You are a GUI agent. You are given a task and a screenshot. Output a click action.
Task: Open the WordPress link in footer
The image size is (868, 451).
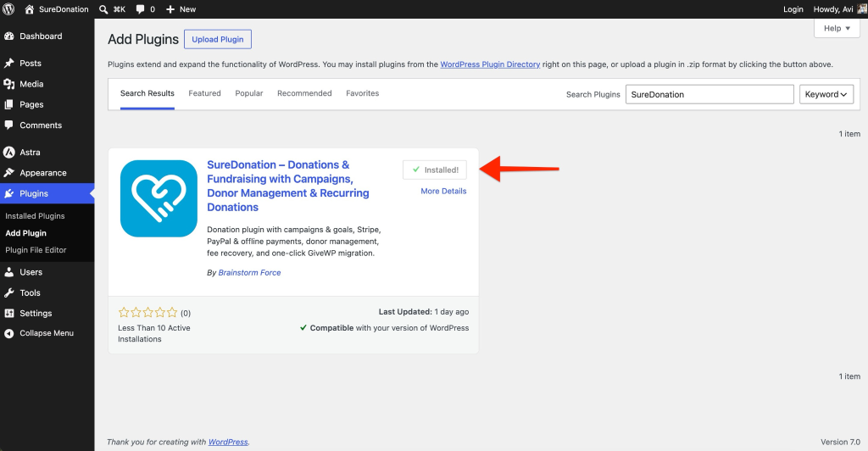(x=228, y=443)
